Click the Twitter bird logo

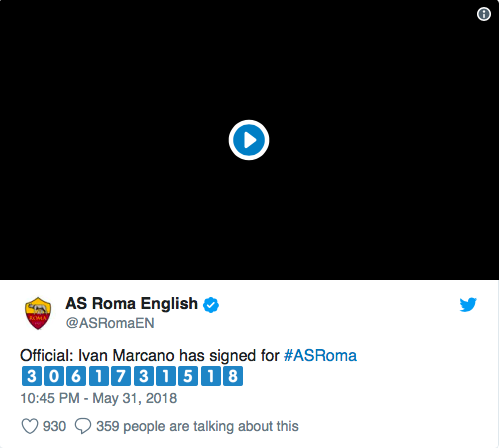coord(468,305)
